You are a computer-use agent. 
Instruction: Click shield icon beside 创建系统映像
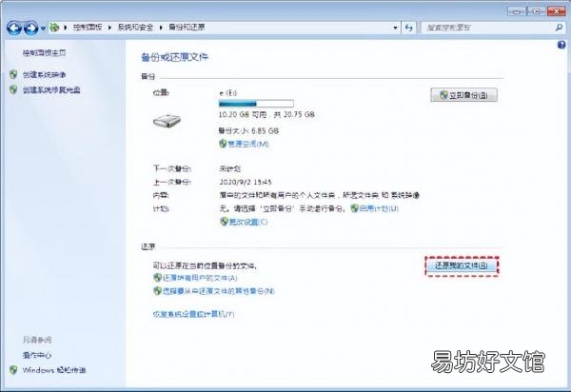tap(13, 74)
